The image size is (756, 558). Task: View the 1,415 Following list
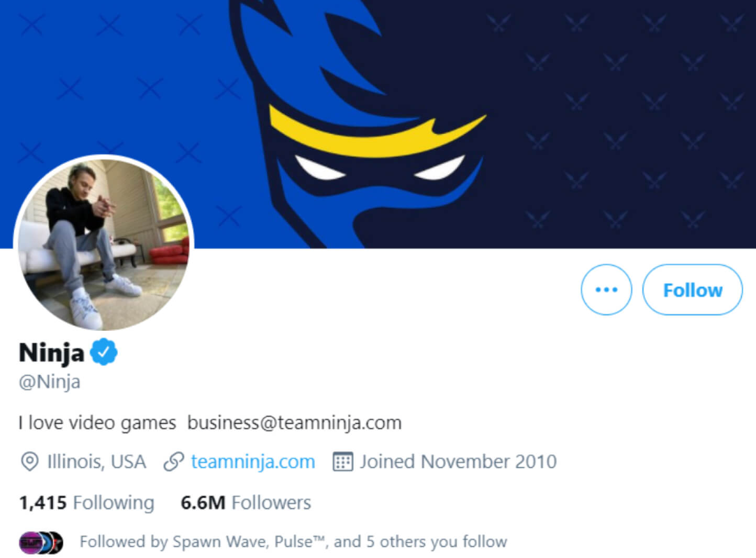[x=87, y=503]
